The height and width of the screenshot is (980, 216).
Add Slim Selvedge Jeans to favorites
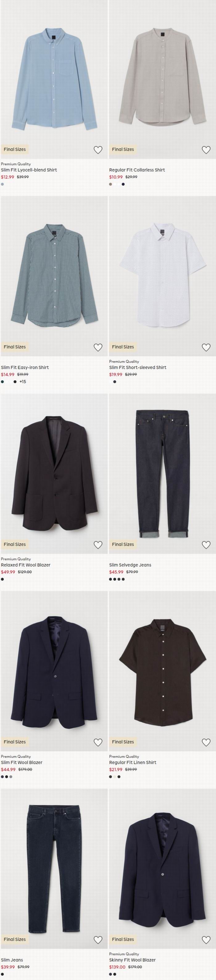(206, 545)
